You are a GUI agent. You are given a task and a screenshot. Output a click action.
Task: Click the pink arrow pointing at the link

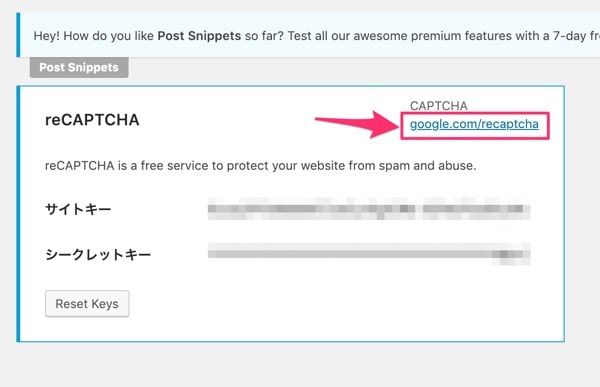[357, 124]
